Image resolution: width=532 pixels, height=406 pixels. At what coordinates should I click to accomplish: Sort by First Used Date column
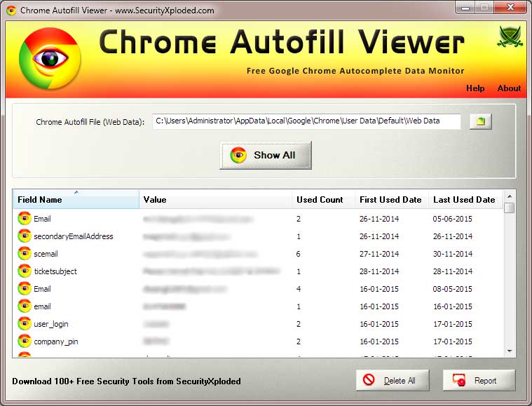(390, 200)
